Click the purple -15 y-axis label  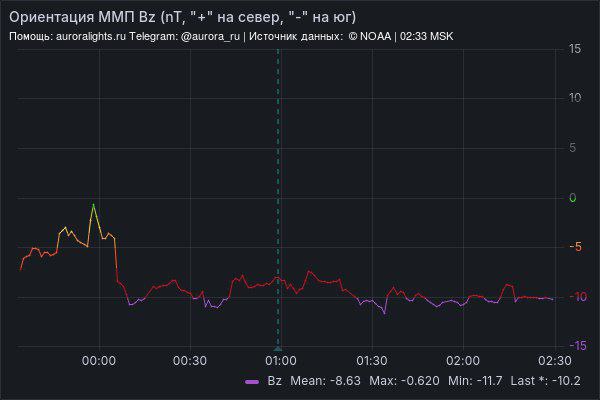coord(578,346)
